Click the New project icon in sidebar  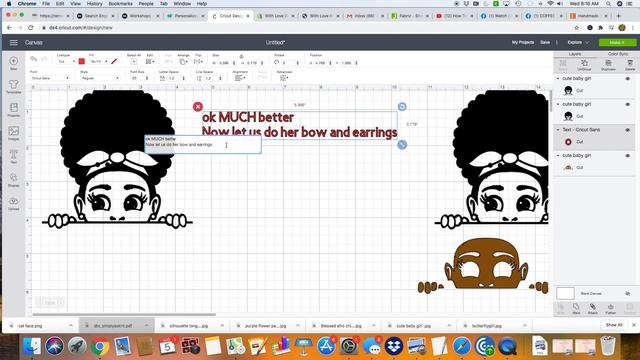(13, 62)
